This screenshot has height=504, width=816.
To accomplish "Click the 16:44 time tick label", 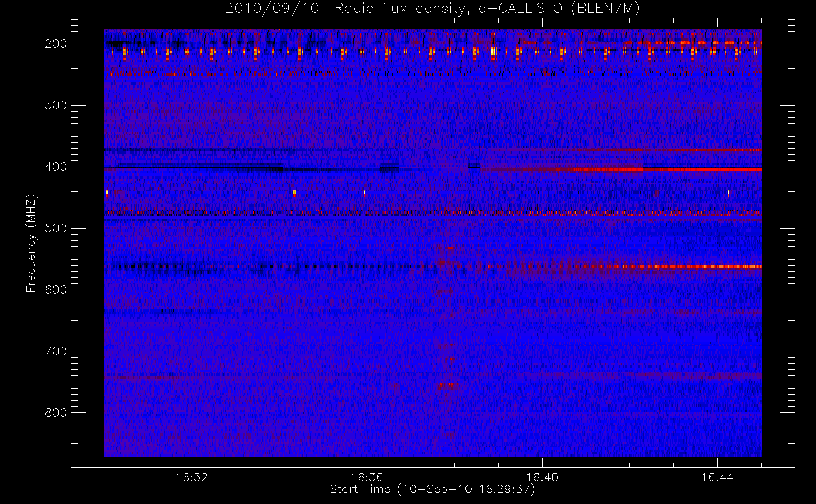I will (717, 477).
